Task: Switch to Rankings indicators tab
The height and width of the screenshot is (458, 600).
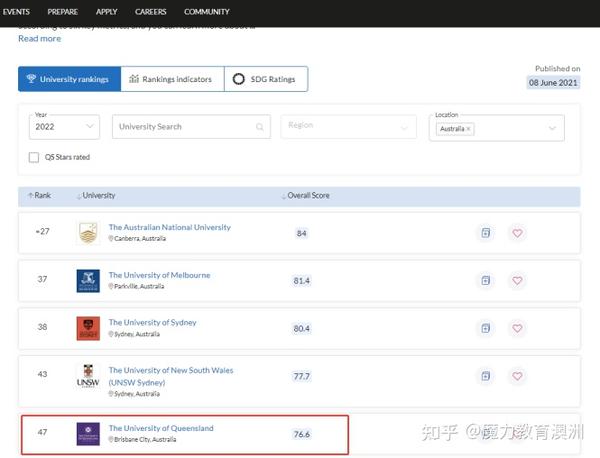Action: click(x=173, y=79)
